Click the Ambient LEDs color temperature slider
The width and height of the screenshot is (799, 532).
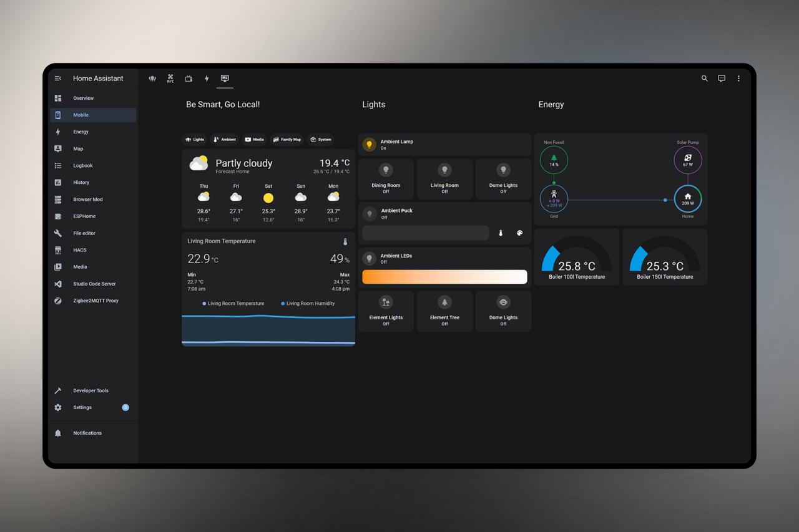click(x=444, y=277)
